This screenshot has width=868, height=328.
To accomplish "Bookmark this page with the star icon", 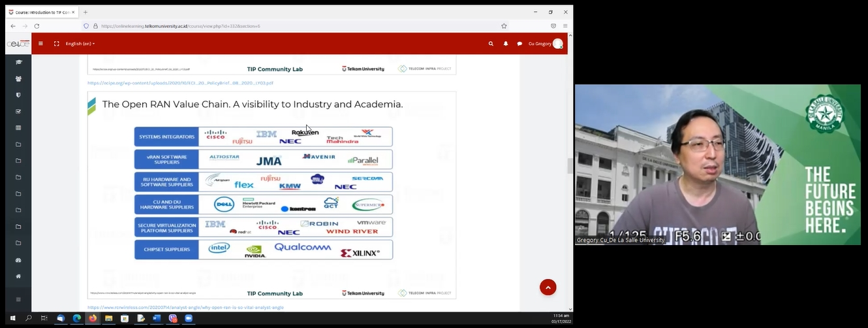I will (504, 26).
